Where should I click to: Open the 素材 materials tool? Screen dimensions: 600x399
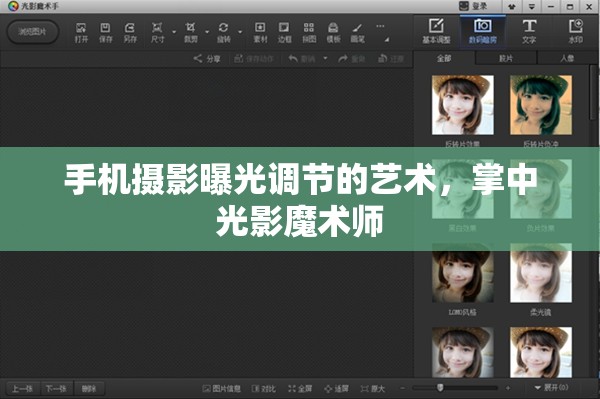260,32
